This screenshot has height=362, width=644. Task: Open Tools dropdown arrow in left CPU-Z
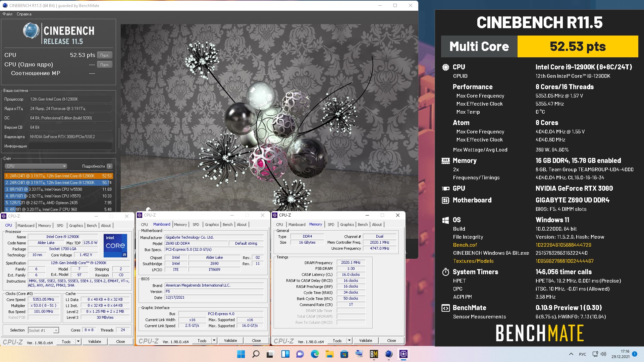78,342
